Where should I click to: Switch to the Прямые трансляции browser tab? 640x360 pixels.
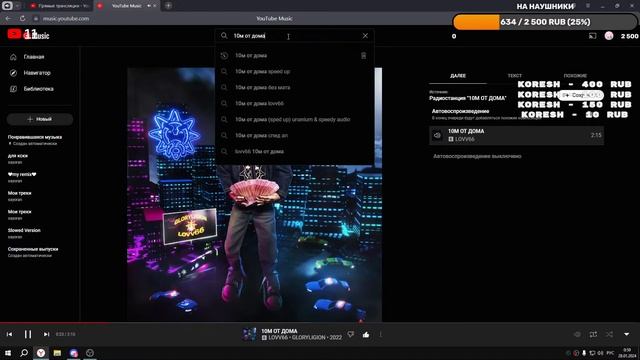coord(60,6)
